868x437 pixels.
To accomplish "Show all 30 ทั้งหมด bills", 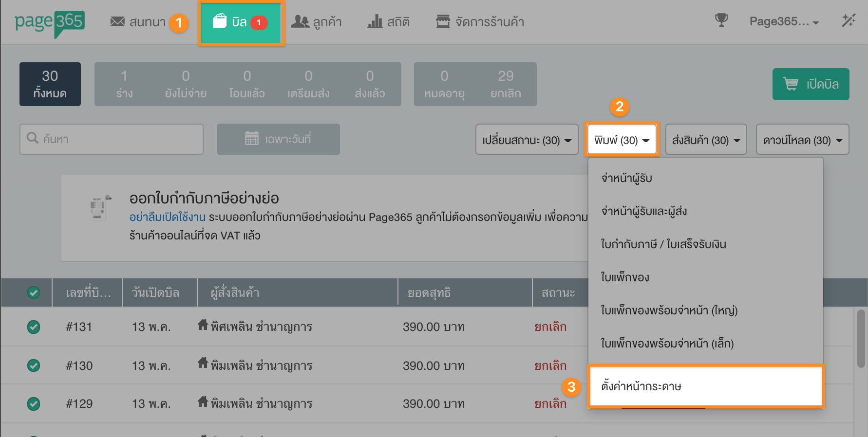I will pyautogui.click(x=50, y=84).
